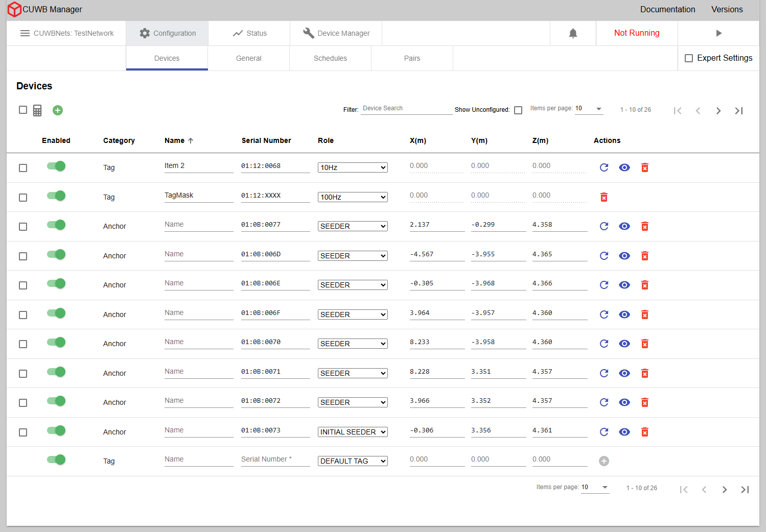Open the Configuration tab

tap(167, 33)
